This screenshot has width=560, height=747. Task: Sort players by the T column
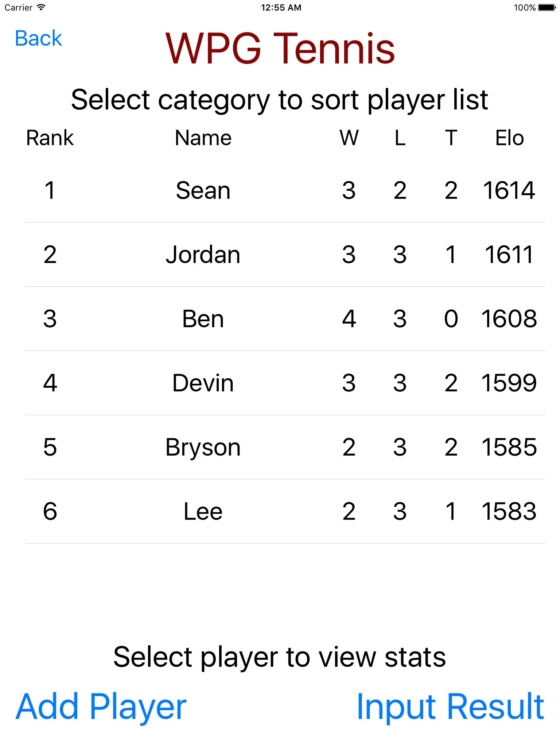[x=451, y=138]
